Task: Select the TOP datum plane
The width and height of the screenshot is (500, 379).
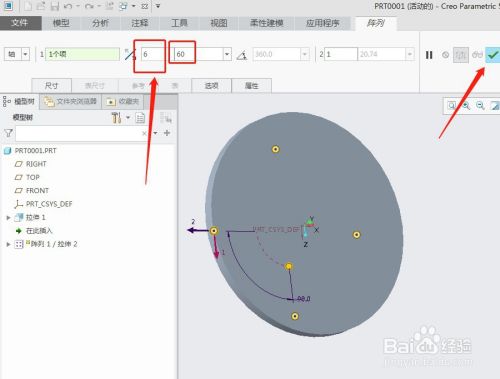Action: point(33,177)
